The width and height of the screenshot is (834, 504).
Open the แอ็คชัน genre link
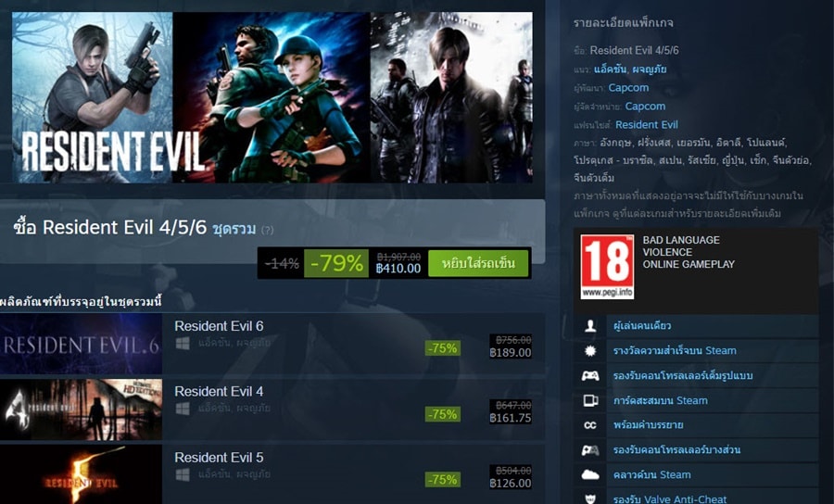(610, 69)
